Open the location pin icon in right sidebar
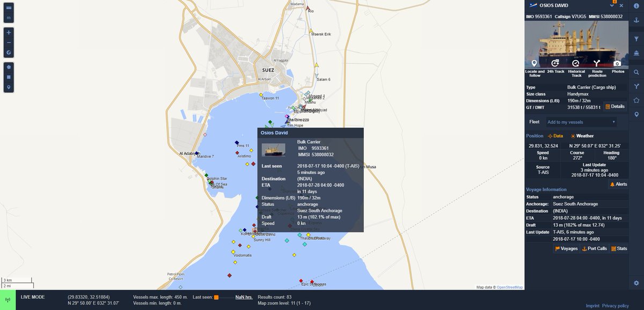 pos(636,114)
